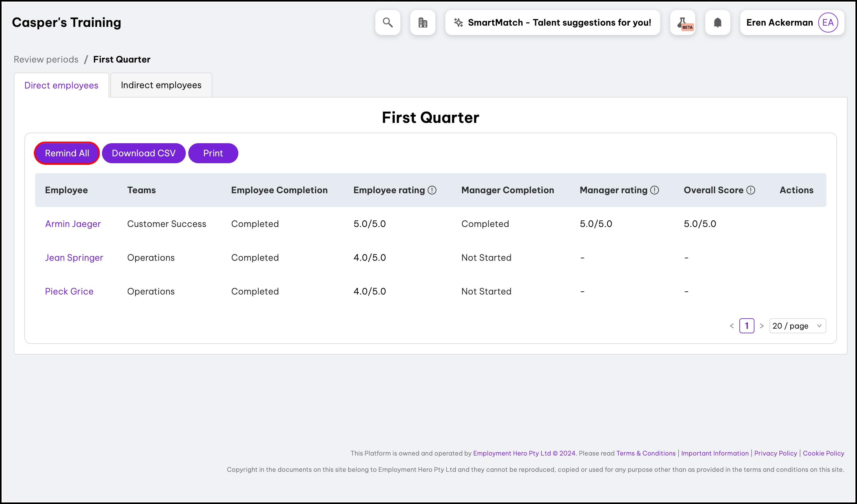Click the EA profile avatar

pos(828,23)
